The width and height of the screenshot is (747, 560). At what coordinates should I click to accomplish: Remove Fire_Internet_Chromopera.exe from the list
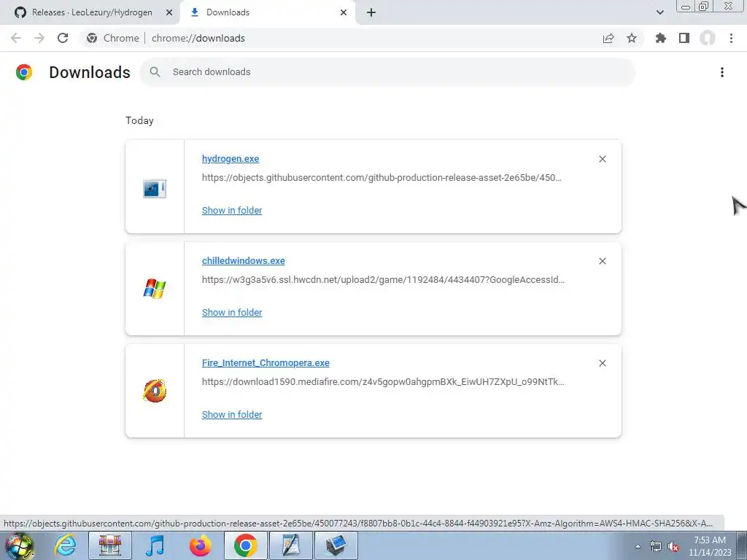602,363
